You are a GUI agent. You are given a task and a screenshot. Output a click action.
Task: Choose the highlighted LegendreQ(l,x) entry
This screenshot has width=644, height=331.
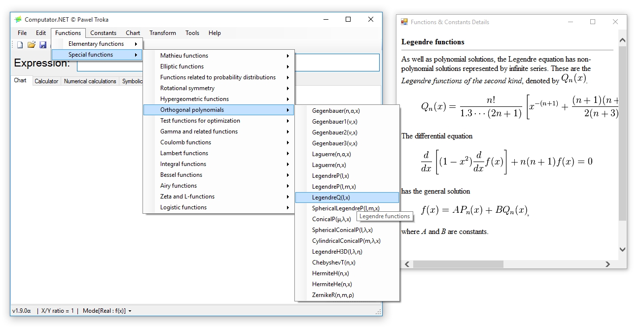(347, 198)
